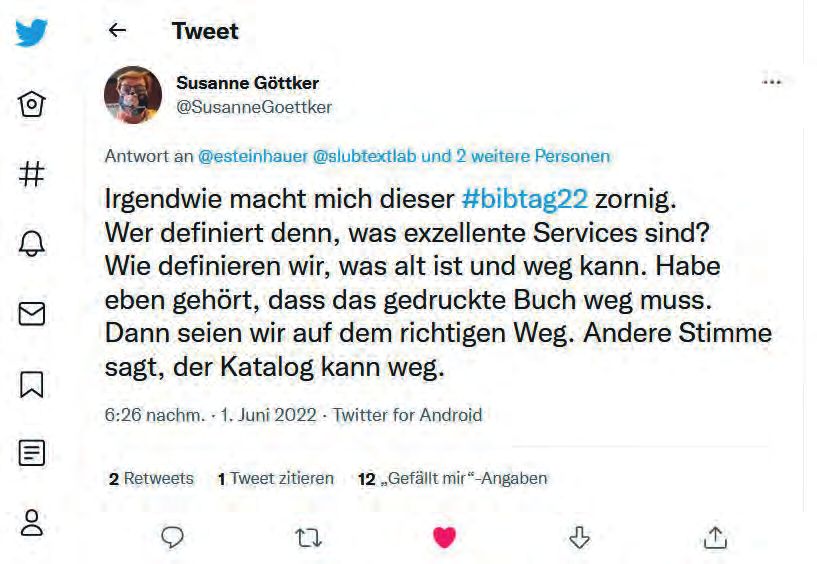Open the @esteinhauer mention link
This screenshot has height=564, width=817.
coord(253,156)
